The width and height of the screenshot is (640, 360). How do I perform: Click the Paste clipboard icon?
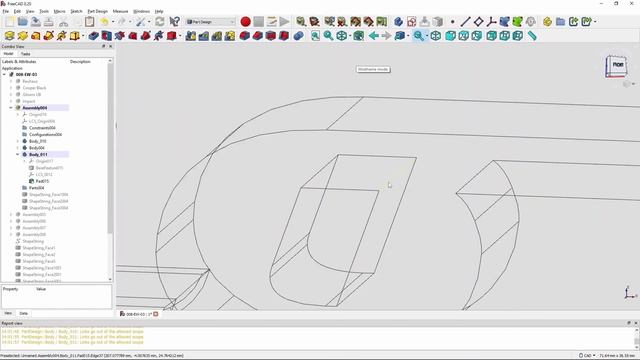(89, 22)
